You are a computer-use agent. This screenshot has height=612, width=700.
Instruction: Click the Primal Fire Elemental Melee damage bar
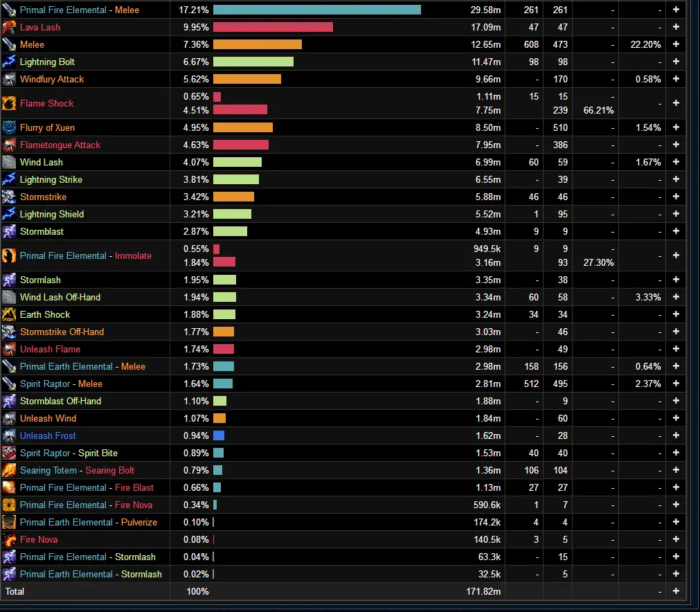coord(316,10)
